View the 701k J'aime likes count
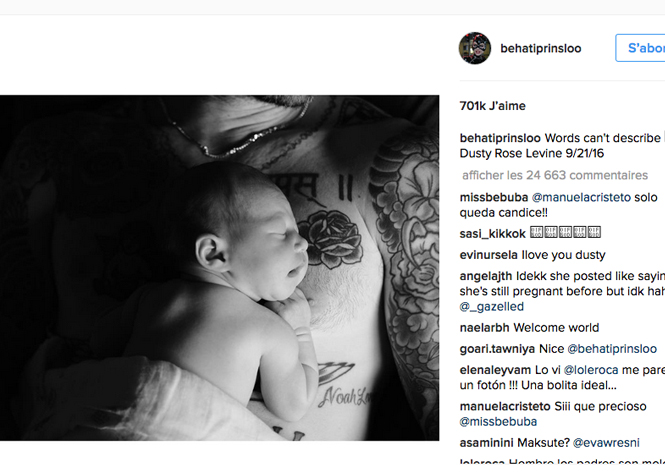 point(492,106)
